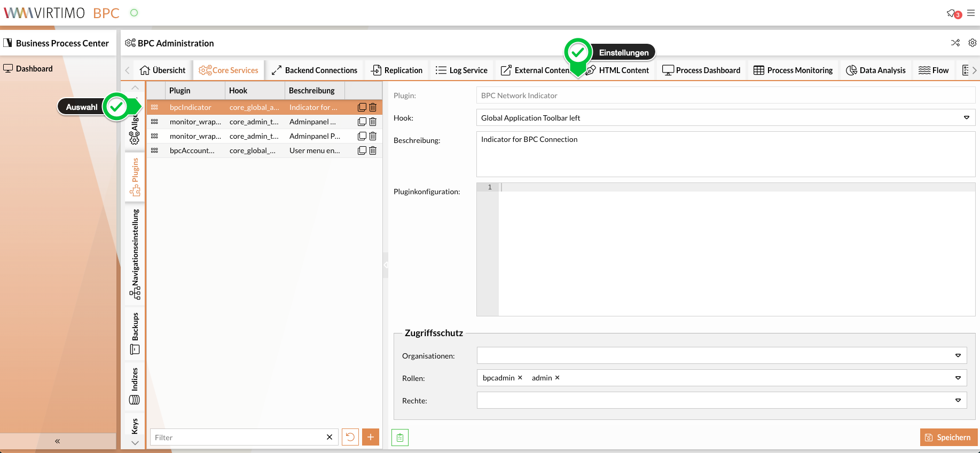Click the Plugin name field BPC Network Indicator

(x=725, y=96)
